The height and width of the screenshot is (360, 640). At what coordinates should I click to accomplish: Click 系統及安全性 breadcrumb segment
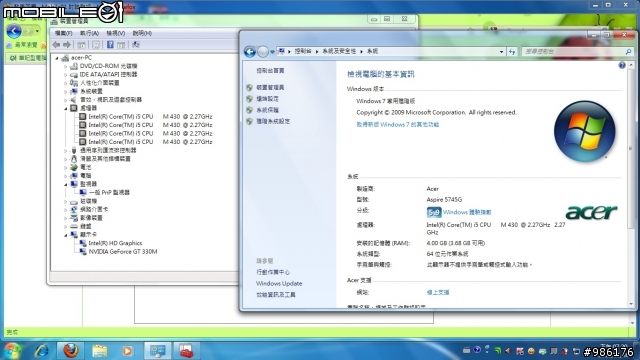pyautogui.click(x=339, y=51)
